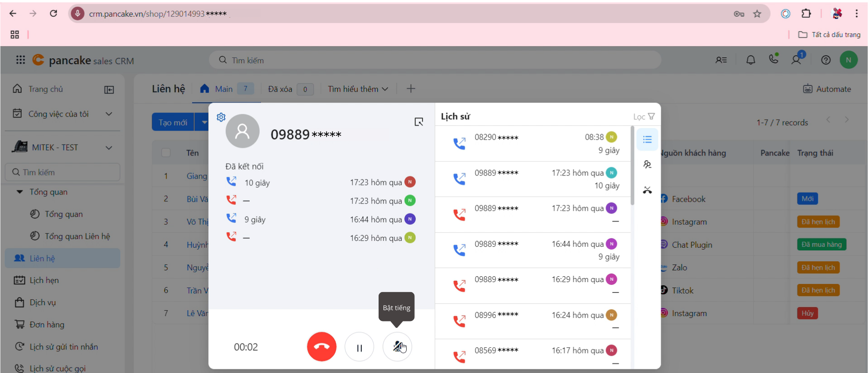Open the notifications bell

750,60
